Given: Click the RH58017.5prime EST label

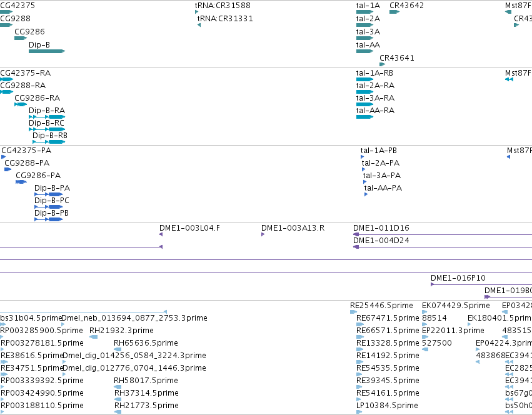Looking at the screenshot, I should tap(146, 381).
